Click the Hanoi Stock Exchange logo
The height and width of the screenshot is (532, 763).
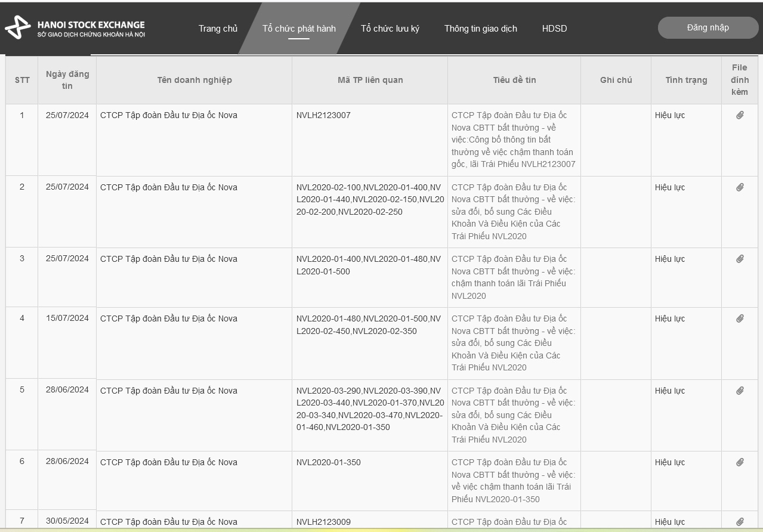click(75, 28)
